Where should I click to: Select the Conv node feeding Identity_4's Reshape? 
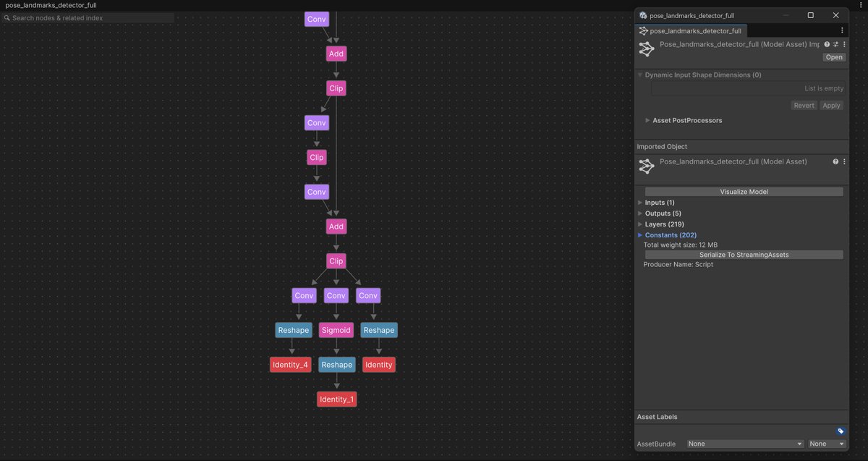pyautogui.click(x=305, y=295)
